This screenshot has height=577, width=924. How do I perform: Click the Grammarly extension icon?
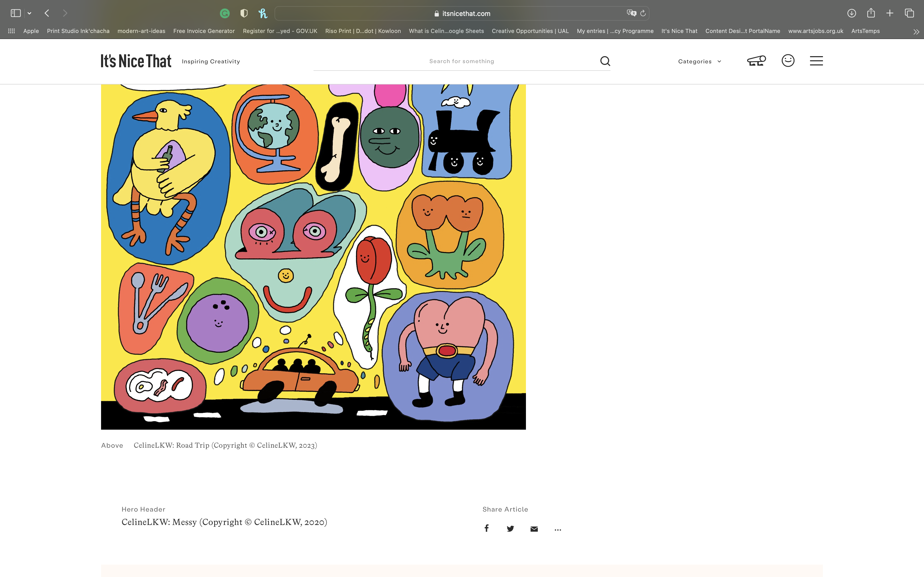click(x=225, y=13)
